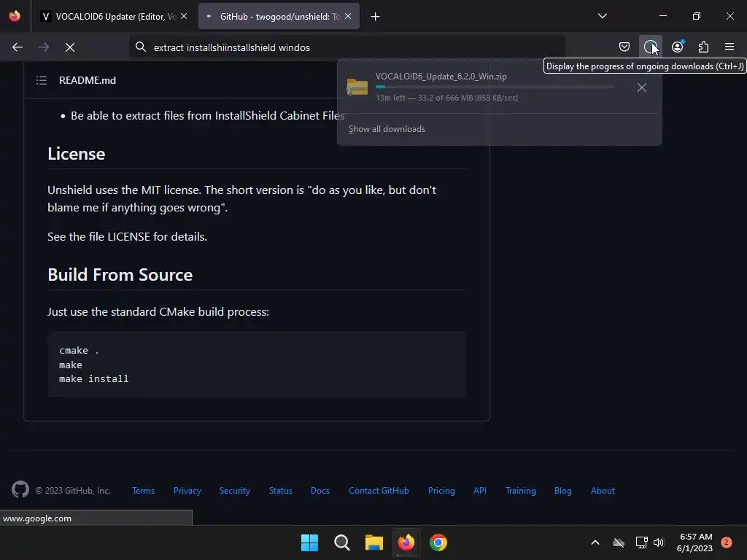This screenshot has height=560, width=747.
Task: Cancel the VOCALOID6 zip download
Action: click(642, 87)
